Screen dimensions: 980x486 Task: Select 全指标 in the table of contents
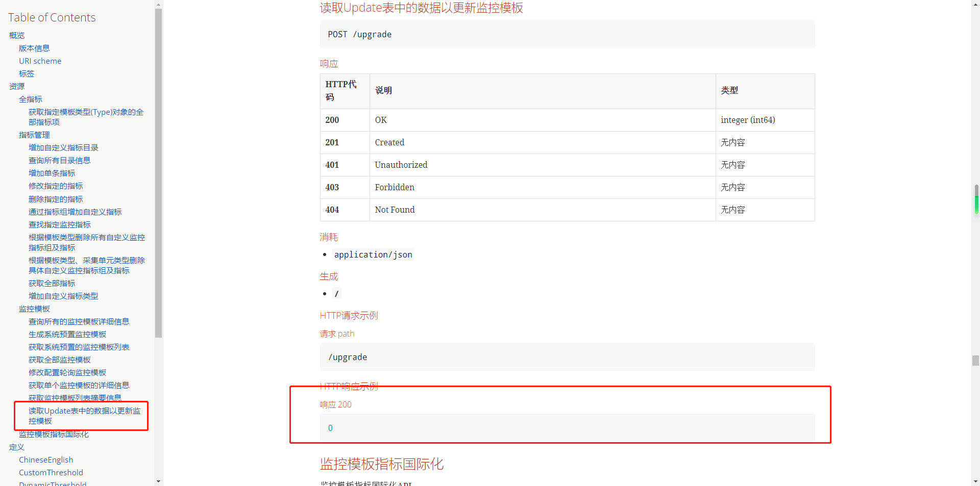pos(31,99)
